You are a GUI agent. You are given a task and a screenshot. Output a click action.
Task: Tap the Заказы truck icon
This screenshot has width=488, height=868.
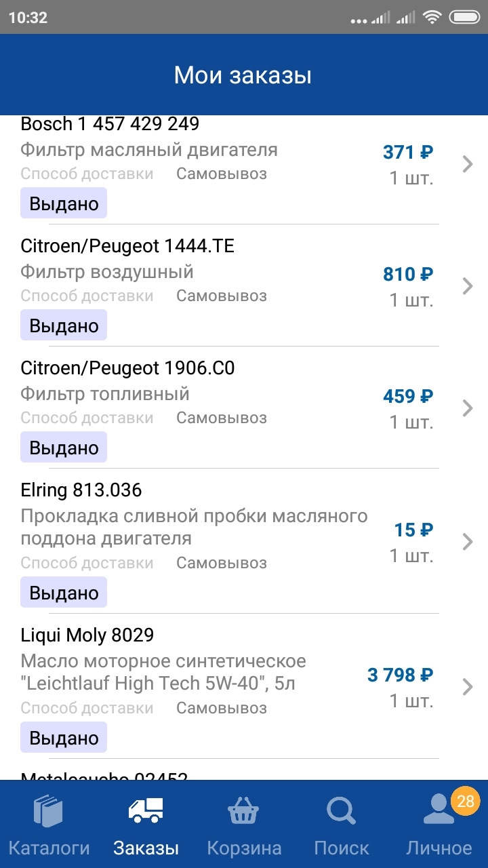pyautogui.click(x=146, y=810)
